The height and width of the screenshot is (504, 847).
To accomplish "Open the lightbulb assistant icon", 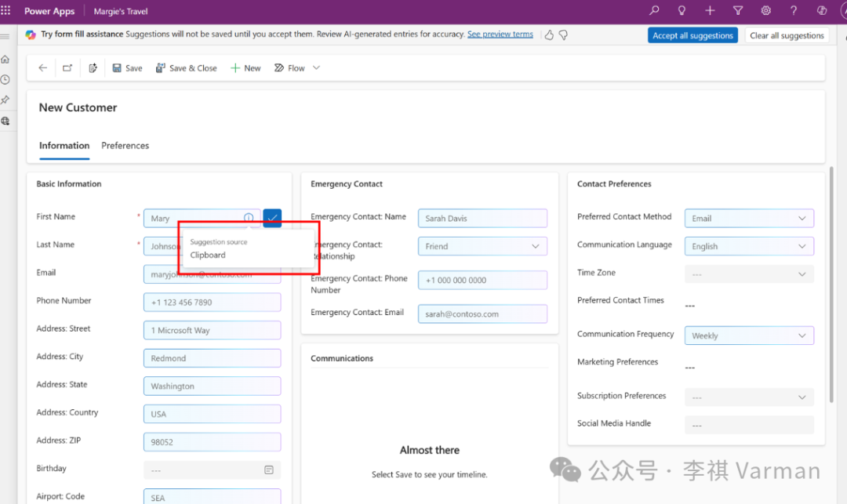I will tap(682, 11).
